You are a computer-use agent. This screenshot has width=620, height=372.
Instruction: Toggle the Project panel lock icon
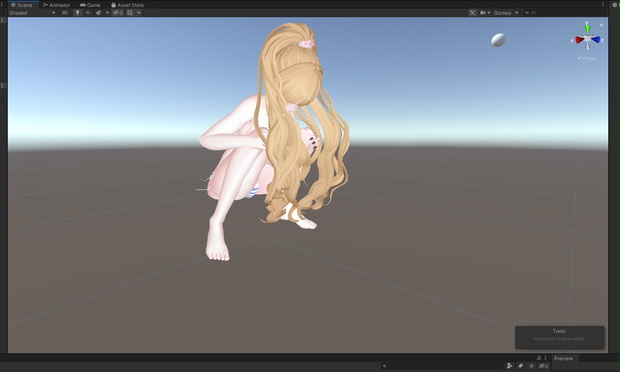tap(539, 358)
